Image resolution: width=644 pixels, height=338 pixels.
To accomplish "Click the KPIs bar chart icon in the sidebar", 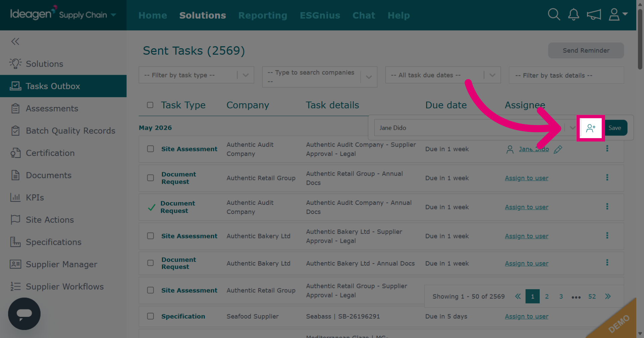I will point(15,198).
